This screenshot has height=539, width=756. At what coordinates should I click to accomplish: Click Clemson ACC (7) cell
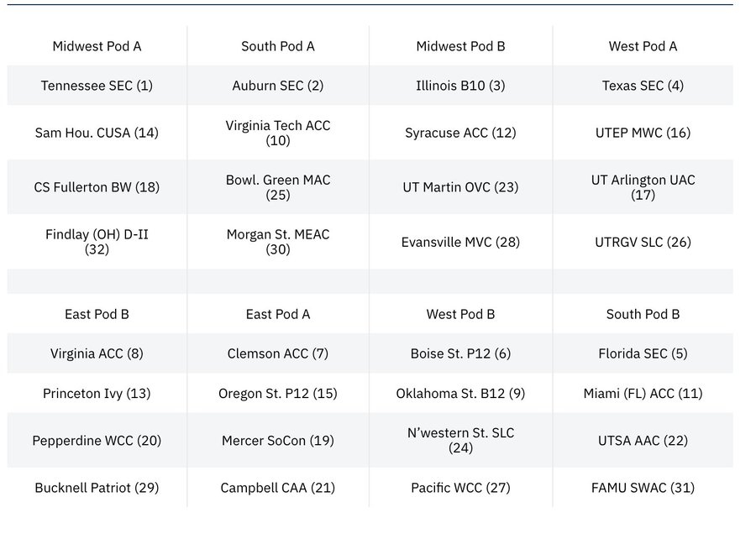tap(278, 353)
